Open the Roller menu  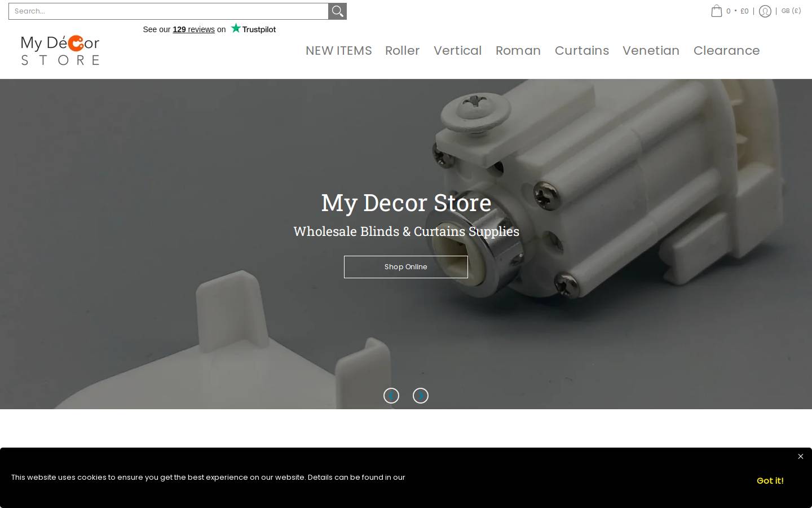point(402,50)
